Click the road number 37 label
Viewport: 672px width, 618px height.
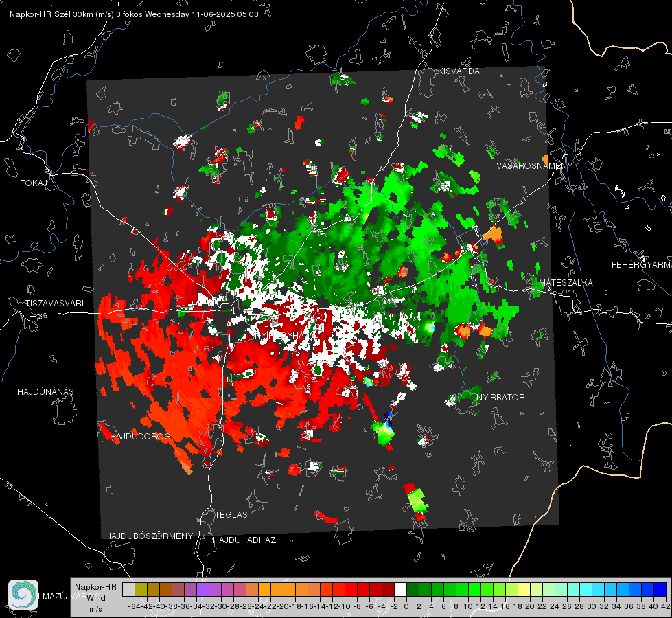(x=22, y=117)
